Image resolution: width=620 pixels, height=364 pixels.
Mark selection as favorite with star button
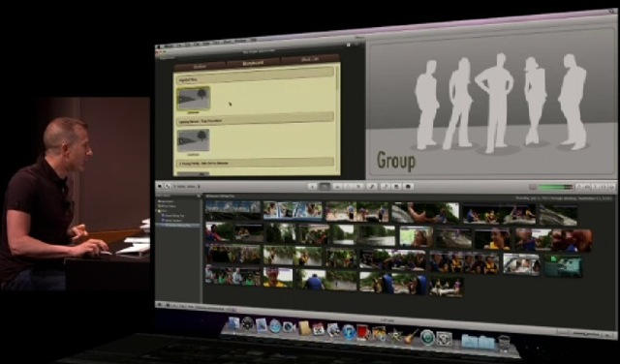tap(338, 187)
